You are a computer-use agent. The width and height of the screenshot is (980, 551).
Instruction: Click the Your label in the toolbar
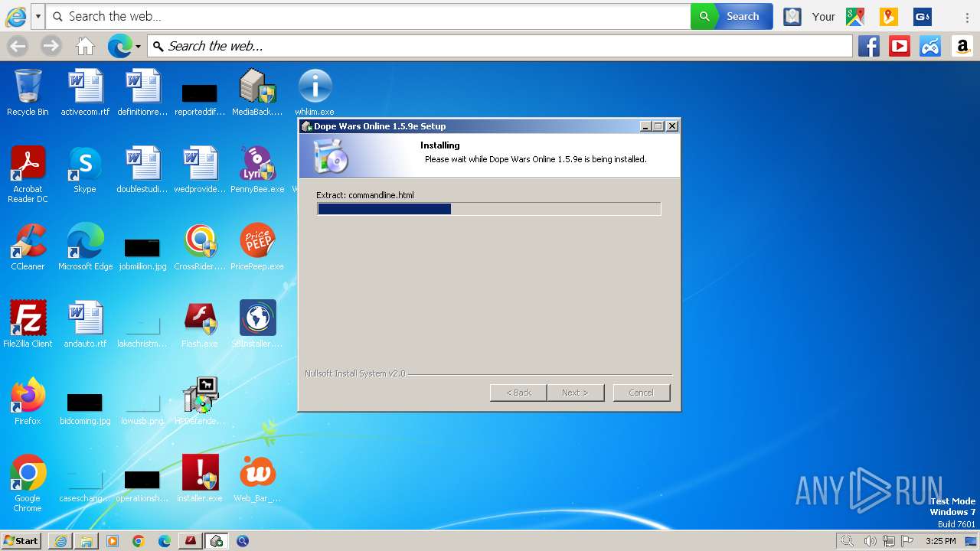[x=824, y=16]
